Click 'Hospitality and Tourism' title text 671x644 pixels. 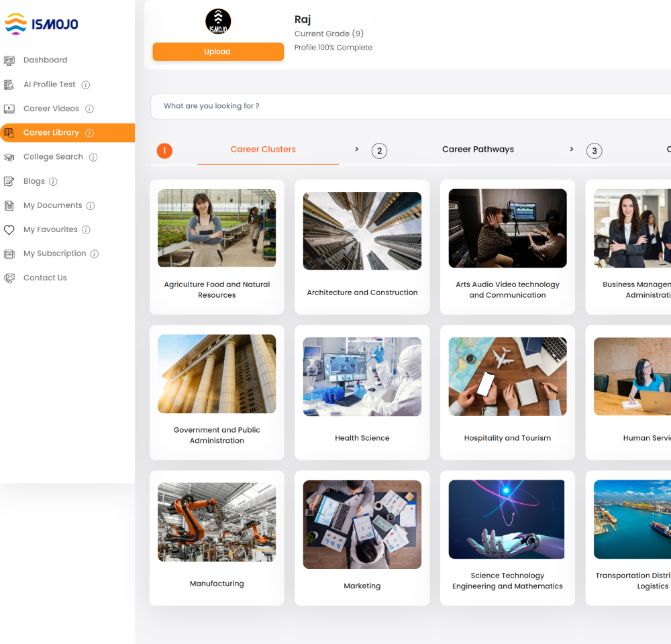point(507,438)
